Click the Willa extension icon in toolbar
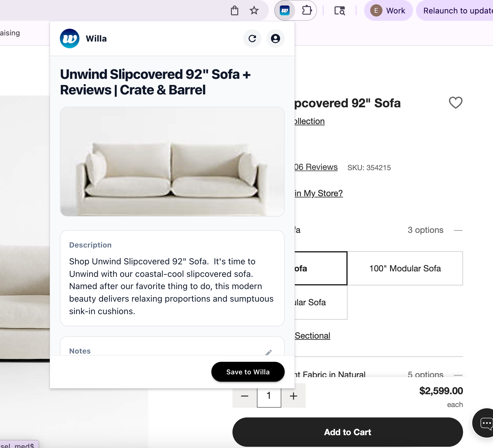The width and height of the screenshot is (493, 448). click(285, 11)
